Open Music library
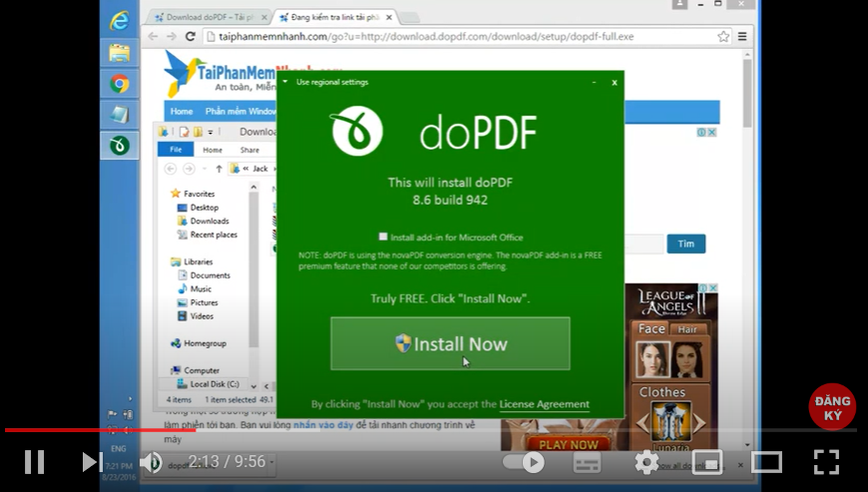 pos(201,288)
